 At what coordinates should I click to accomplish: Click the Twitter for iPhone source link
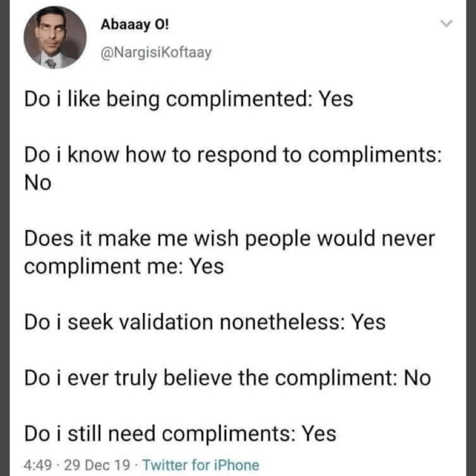pos(201,465)
